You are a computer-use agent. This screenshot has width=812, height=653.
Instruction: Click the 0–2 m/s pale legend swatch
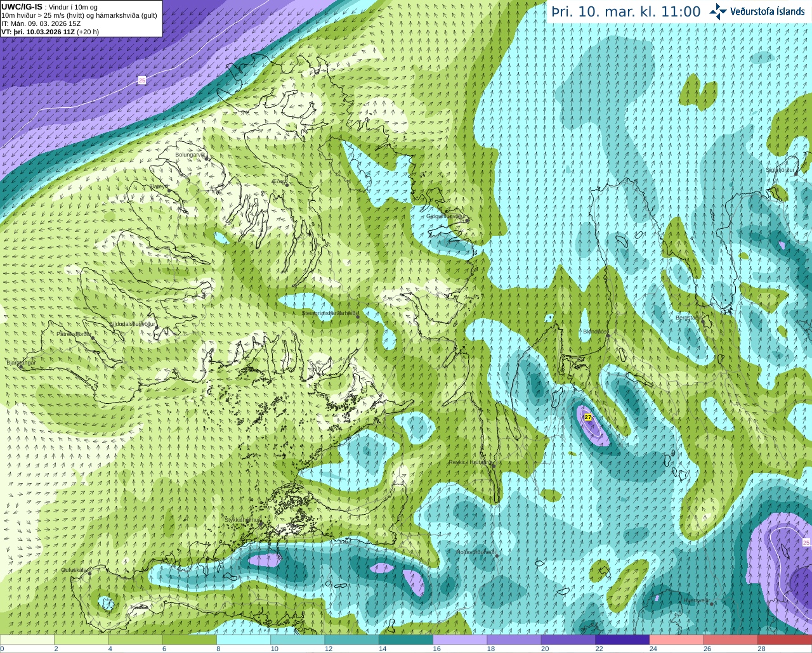coord(27,640)
